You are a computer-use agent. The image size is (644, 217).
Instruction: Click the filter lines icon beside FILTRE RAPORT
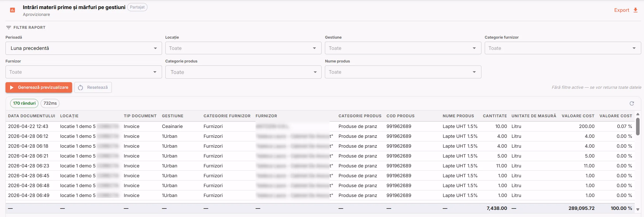(x=8, y=27)
